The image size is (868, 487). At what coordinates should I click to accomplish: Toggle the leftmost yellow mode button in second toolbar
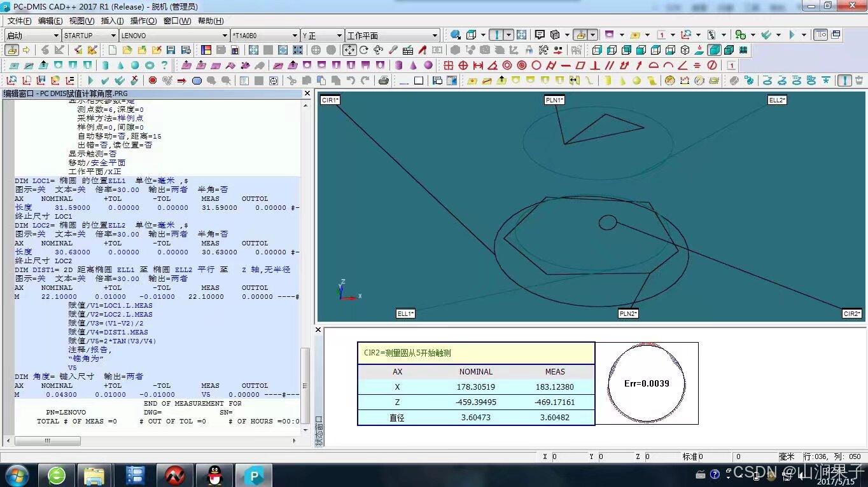12,50
